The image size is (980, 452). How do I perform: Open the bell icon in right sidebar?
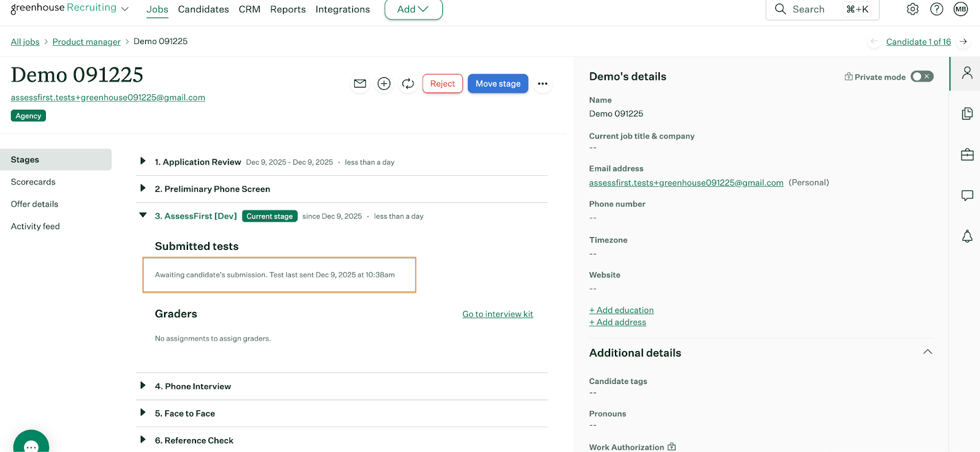point(967,236)
